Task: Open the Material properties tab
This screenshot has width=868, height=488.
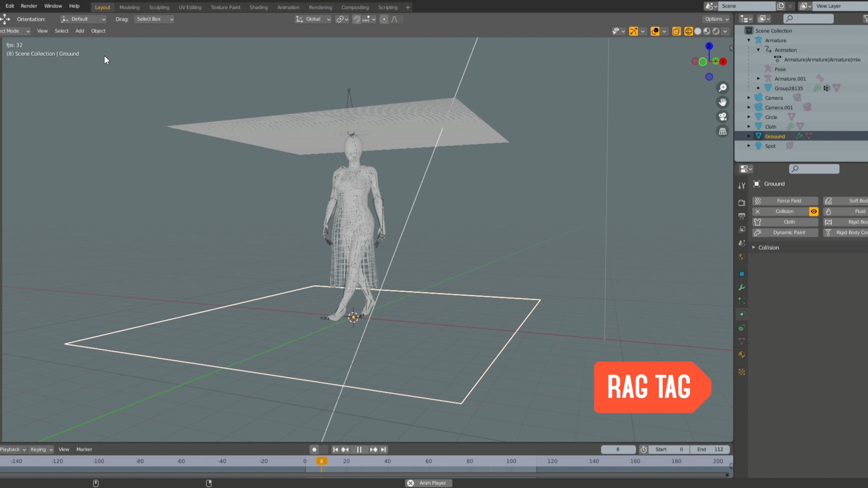Action: (x=741, y=355)
